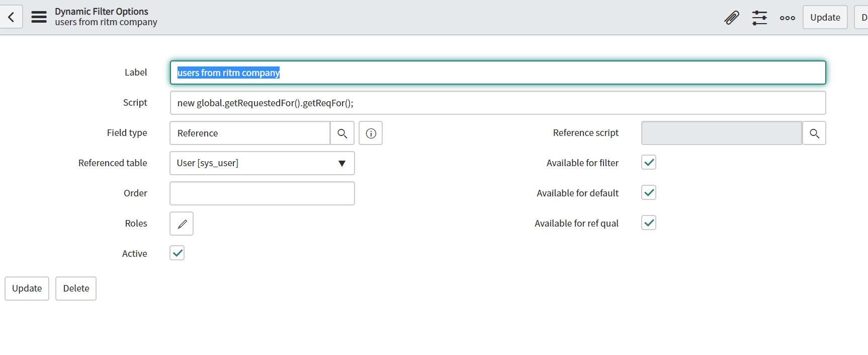
Task: Open Reference script lookup magnifier
Action: [x=814, y=133]
